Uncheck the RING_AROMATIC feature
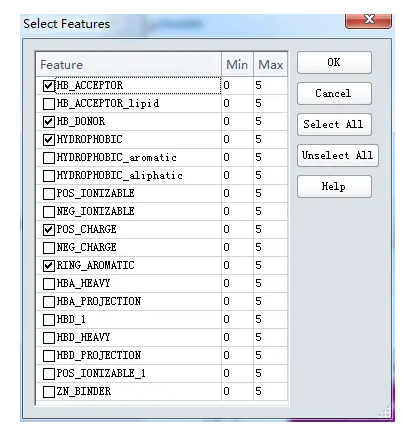Viewport: 404px width, 432px height. (x=49, y=266)
